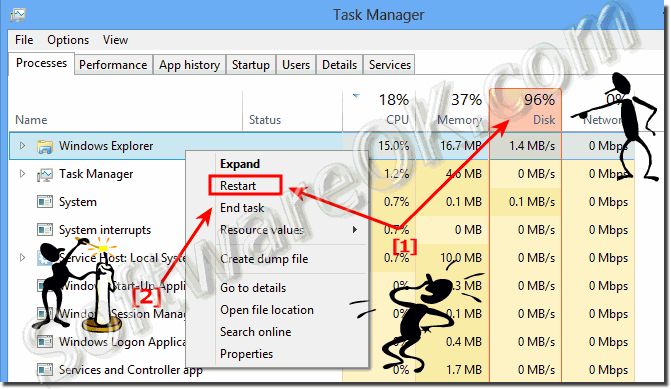The height and width of the screenshot is (389, 671).
Task: Sort processes by the CPU column
Action: (398, 120)
